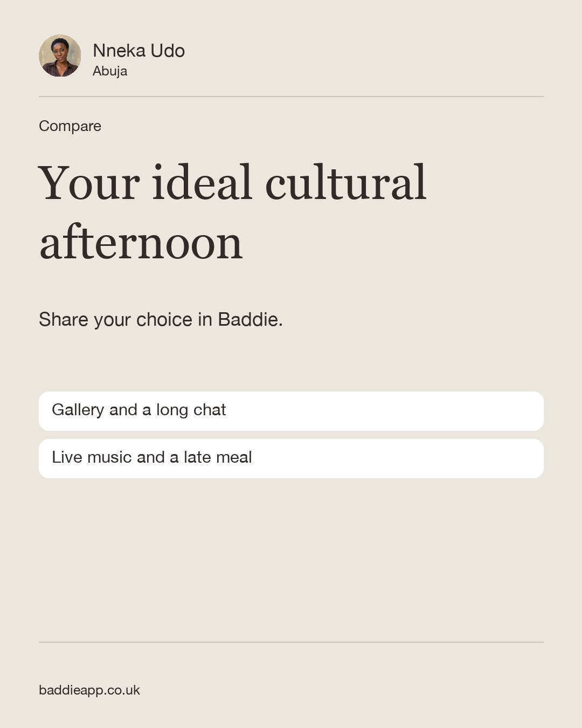This screenshot has width=582, height=728.
Task: Open Nneka Udo's profile photo
Action: pos(60,56)
